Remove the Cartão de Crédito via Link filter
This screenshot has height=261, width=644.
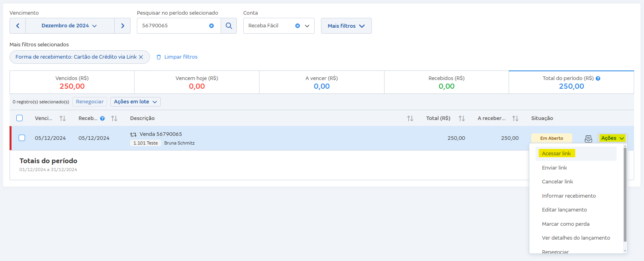(141, 57)
